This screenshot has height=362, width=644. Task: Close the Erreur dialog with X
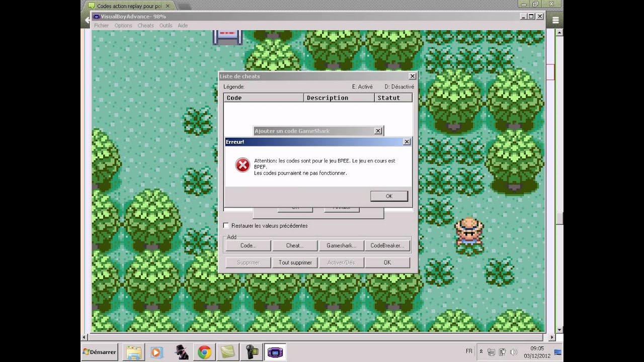407,142
